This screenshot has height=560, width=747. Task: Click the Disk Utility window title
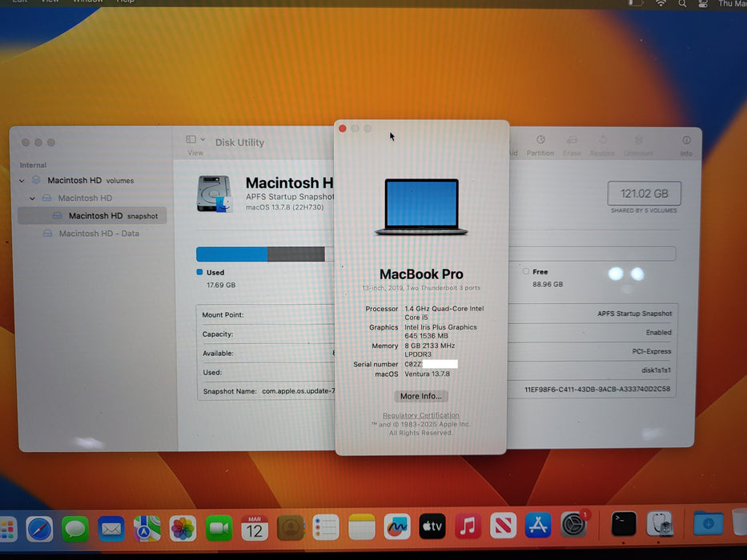[x=239, y=142]
